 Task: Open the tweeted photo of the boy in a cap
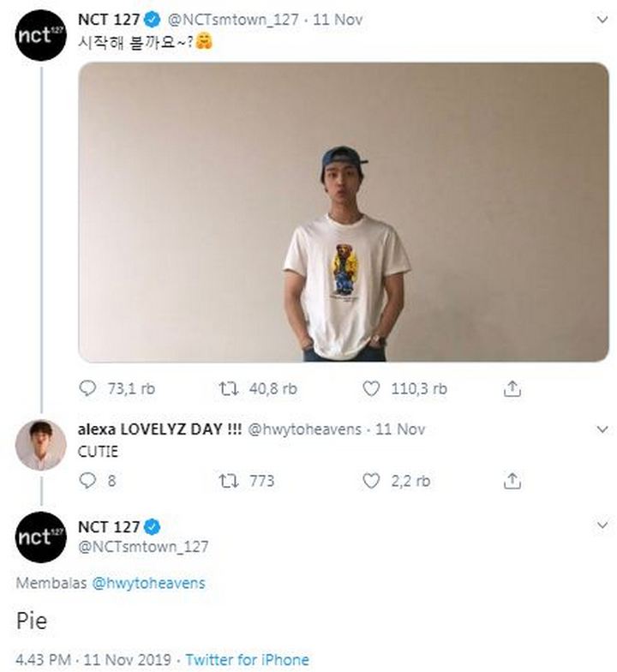pos(343,212)
